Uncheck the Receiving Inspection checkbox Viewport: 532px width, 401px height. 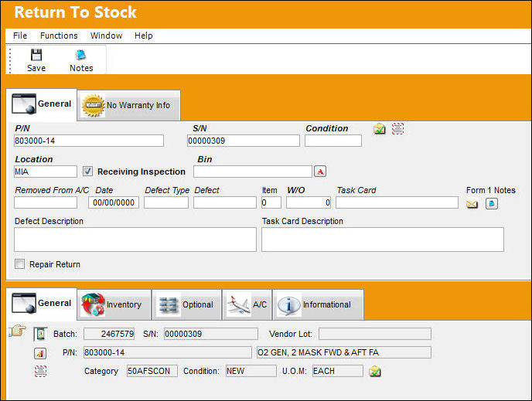pyautogui.click(x=87, y=172)
